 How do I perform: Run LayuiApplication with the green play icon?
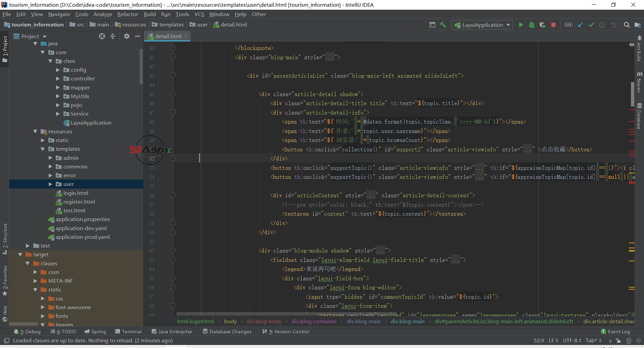coord(521,25)
